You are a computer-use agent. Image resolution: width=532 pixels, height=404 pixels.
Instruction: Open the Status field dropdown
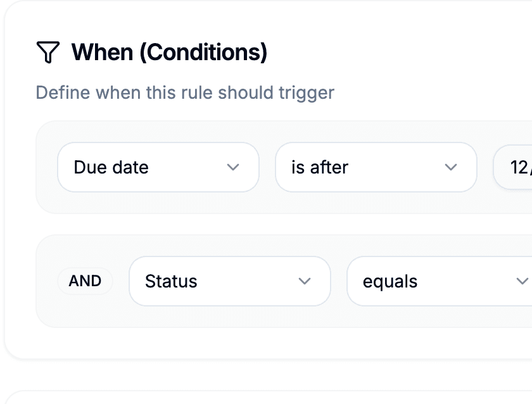coord(230,281)
